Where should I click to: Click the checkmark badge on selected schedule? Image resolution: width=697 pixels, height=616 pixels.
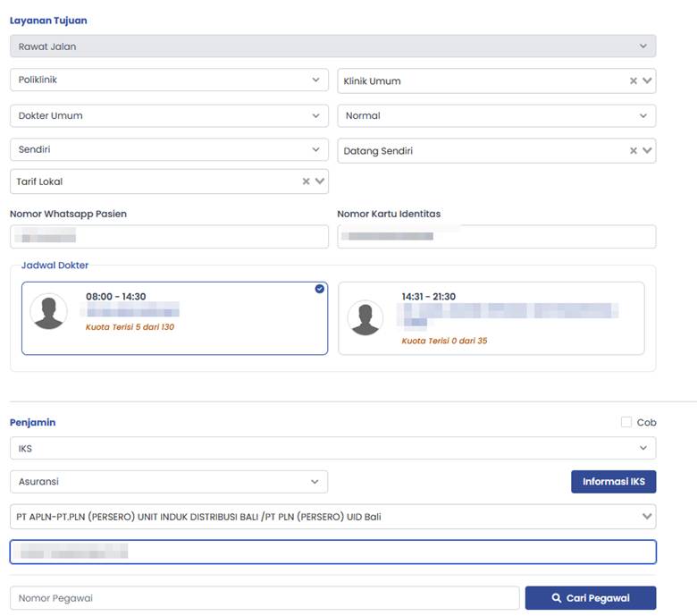tap(320, 289)
